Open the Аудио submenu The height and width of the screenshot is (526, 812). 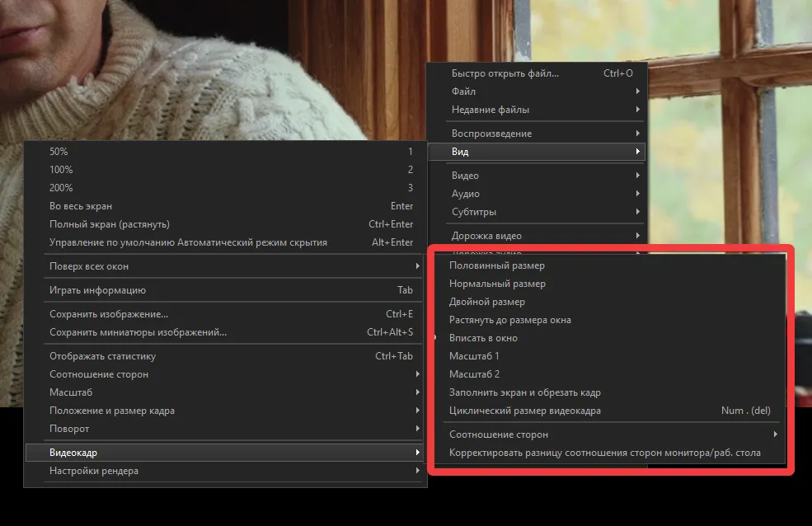point(537,193)
